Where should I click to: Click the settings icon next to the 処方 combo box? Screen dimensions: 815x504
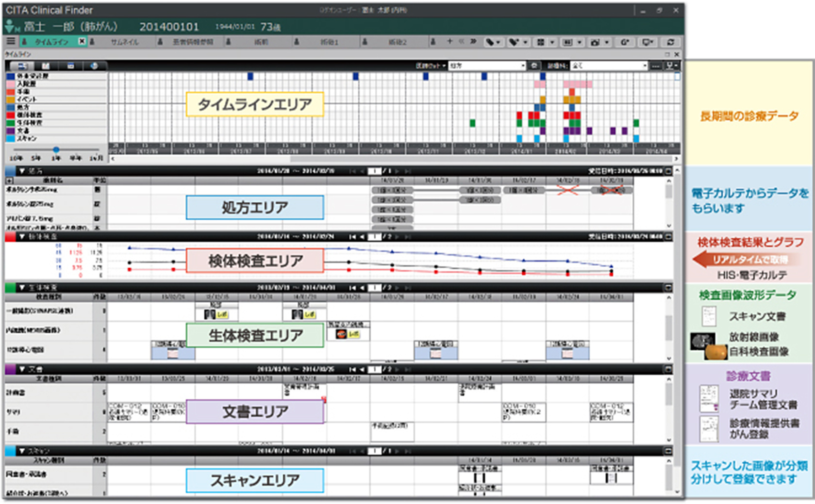[534, 65]
